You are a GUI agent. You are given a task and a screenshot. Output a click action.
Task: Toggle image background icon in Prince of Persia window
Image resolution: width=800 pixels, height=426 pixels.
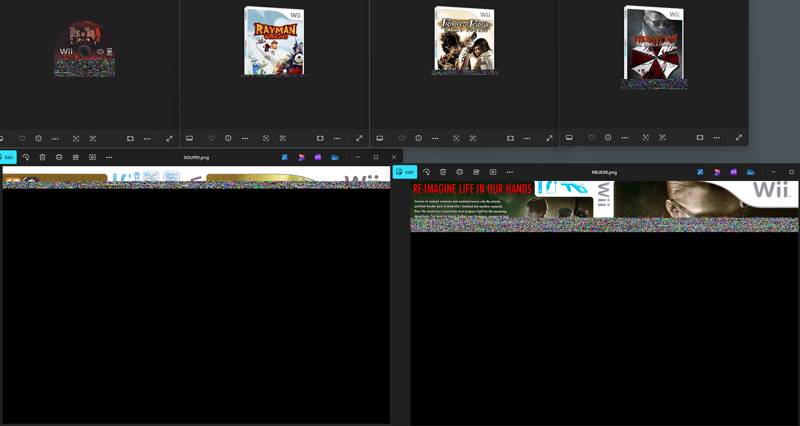point(510,138)
